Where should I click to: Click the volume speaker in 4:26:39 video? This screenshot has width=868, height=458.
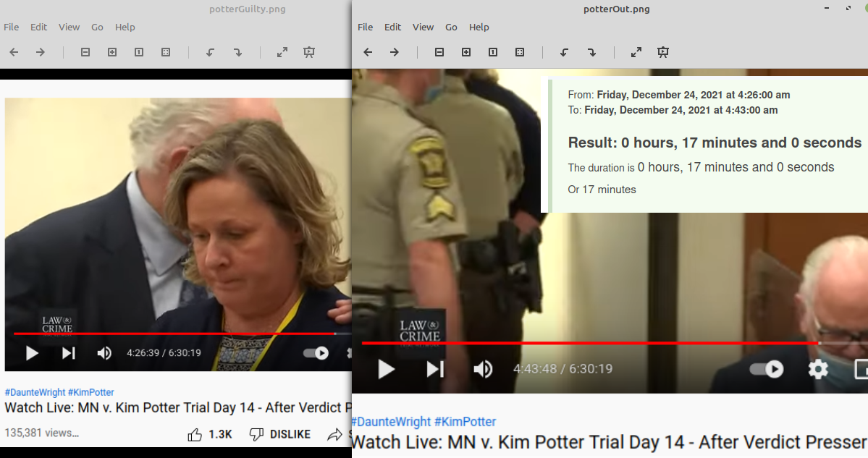(104, 353)
